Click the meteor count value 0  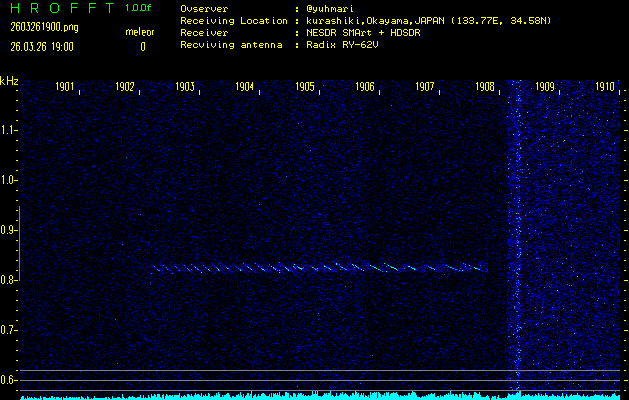(x=142, y=46)
